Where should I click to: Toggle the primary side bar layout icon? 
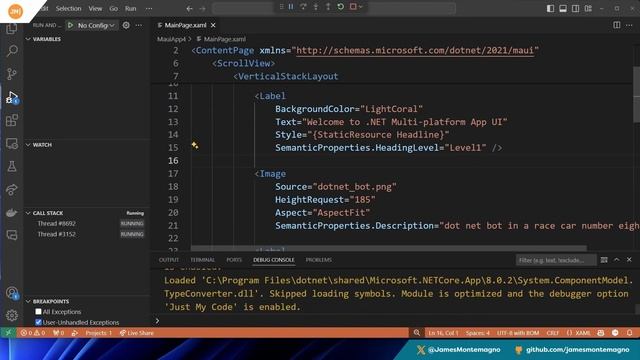pyautogui.click(x=550, y=8)
